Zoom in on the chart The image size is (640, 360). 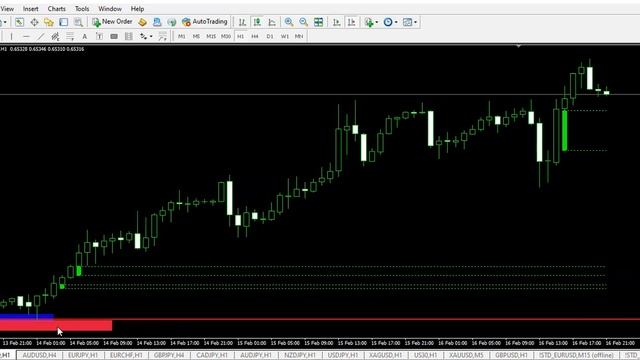[x=289, y=22]
